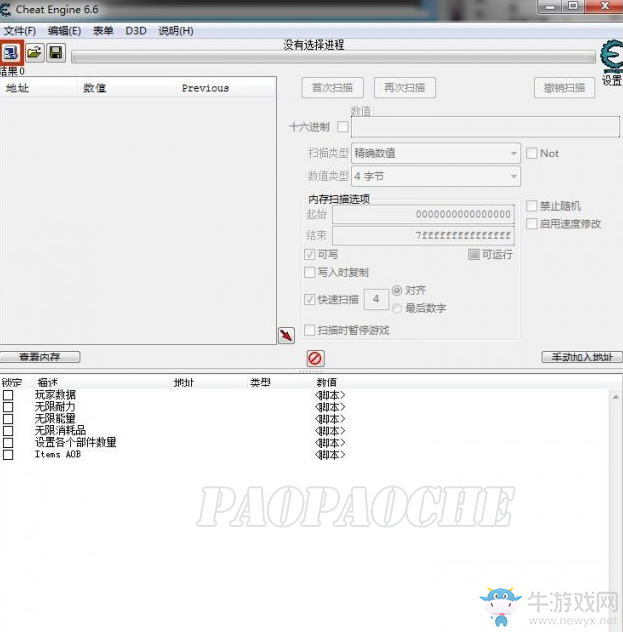Enable 禁止随机 checkbox
This screenshot has width=623, height=632.
click(x=532, y=206)
